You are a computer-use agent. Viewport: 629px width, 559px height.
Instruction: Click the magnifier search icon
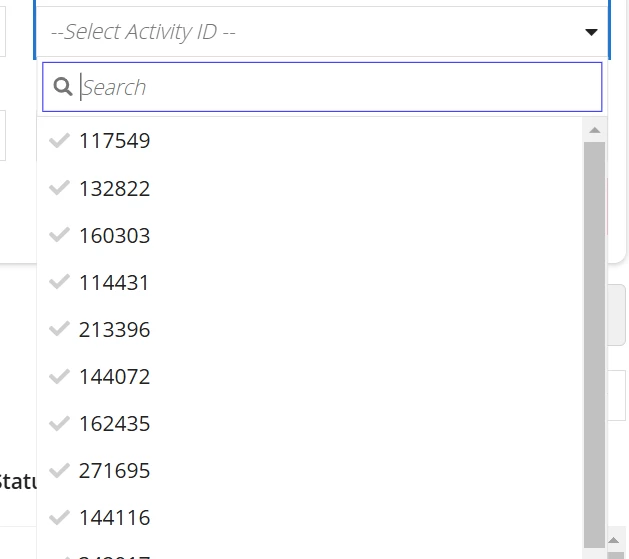click(x=63, y=87)
